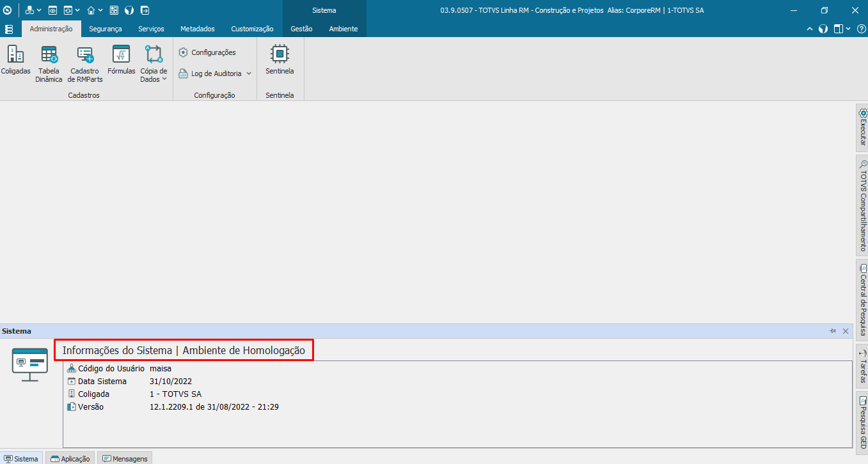Screen dimensions: 868x464
Task: Expand the dropdown arrow next to the network icon
Action: point(39,10)
